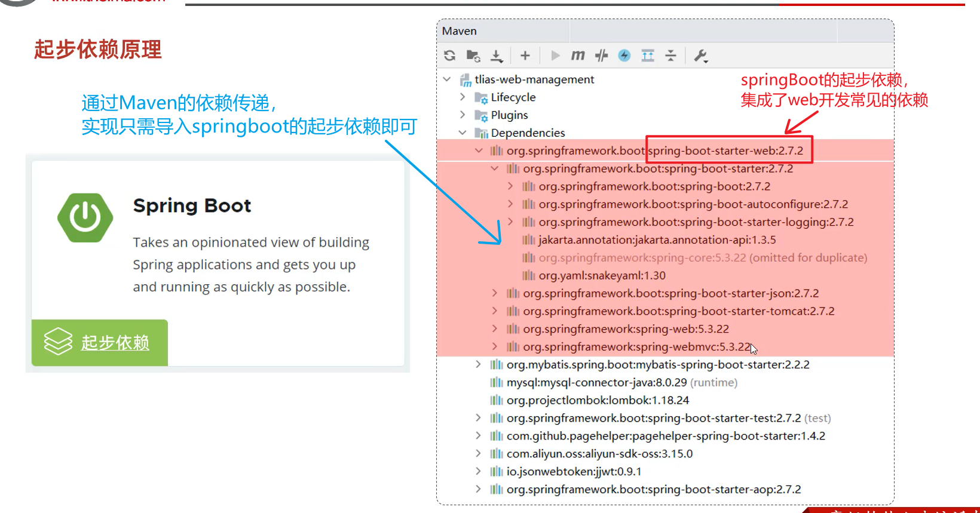The width and height of the screenshot is (980, 513).
Task: Click the green 起步依赖 link button
Action: click(x=100, y=342)
